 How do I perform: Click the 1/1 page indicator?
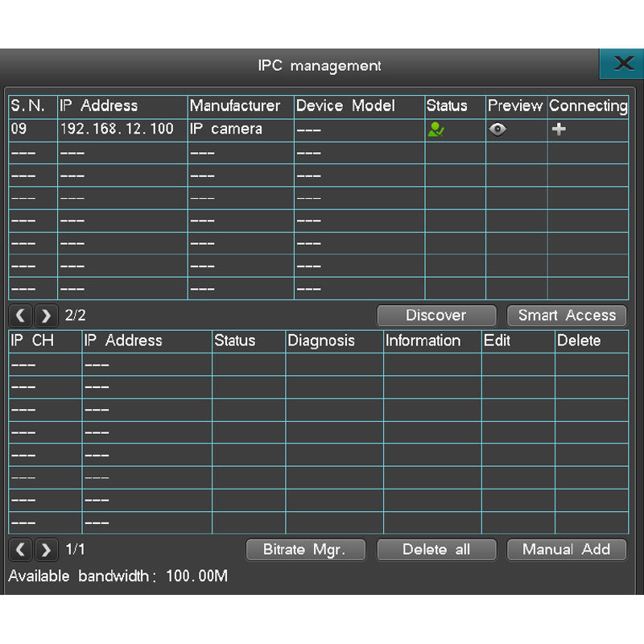click(76, 550)
